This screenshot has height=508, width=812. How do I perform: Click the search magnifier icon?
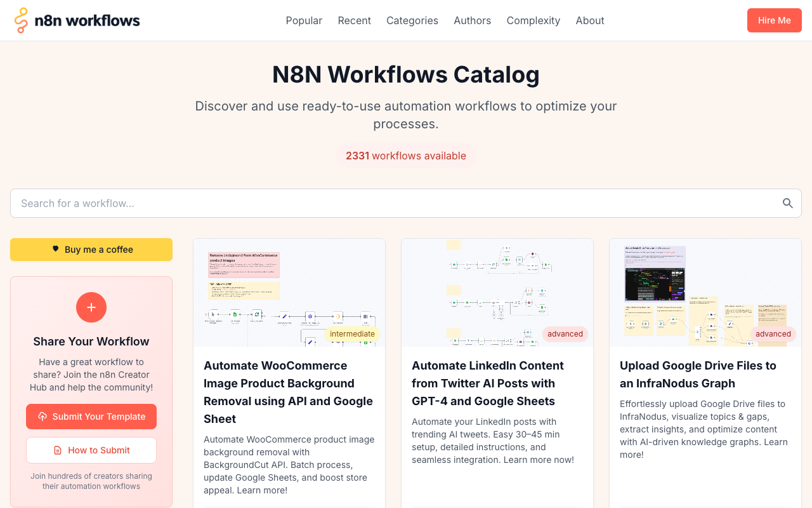788,203
